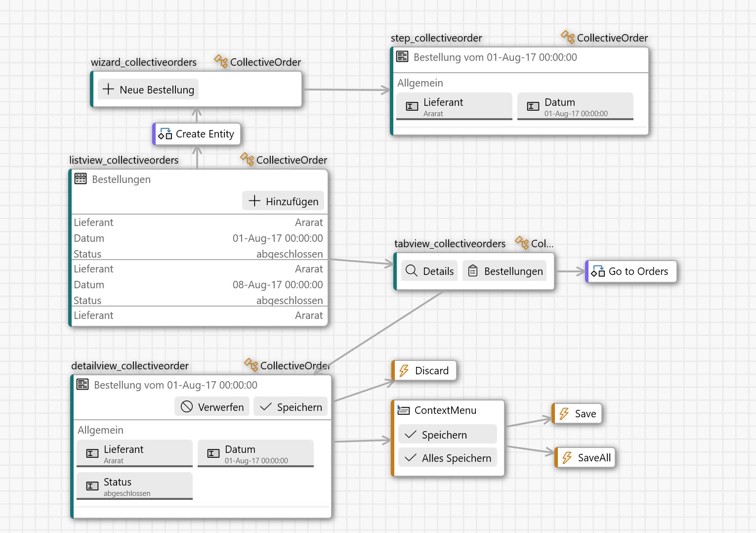Click the Go to Orders navigation icon
Screen dimensions: 756x533
tap(598, 271)
